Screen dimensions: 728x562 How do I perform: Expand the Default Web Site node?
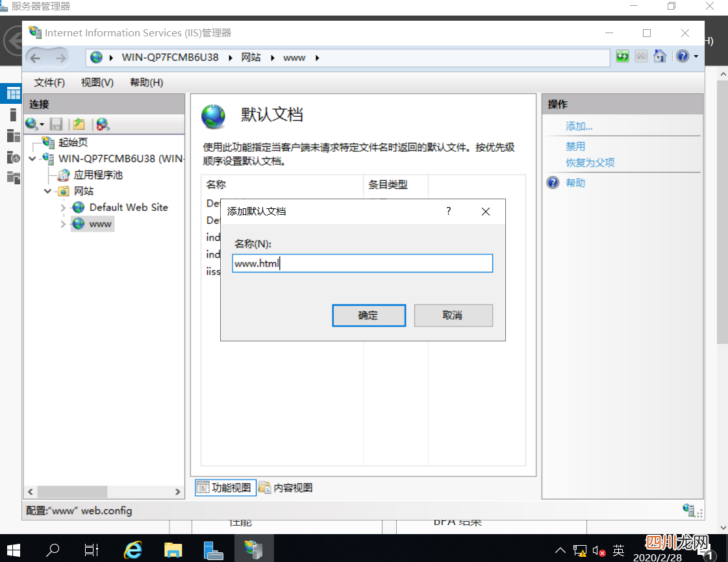tap(63, 208)
